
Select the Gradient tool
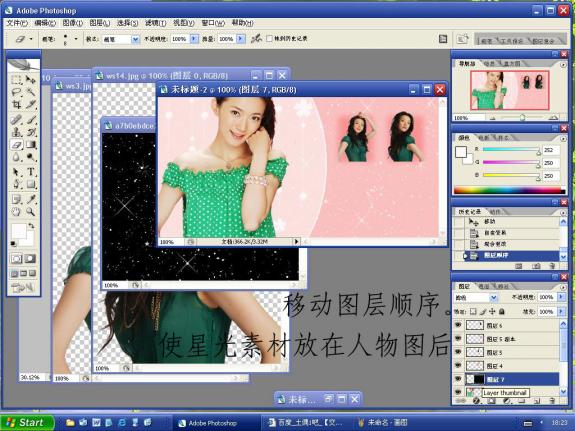tap(31, 145)
